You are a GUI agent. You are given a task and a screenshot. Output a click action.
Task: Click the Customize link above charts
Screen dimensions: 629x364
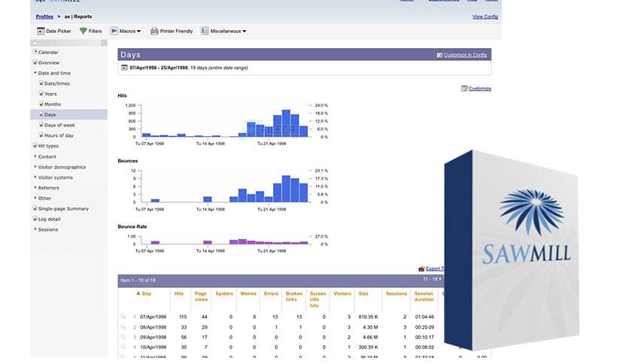tap(480, 89)
